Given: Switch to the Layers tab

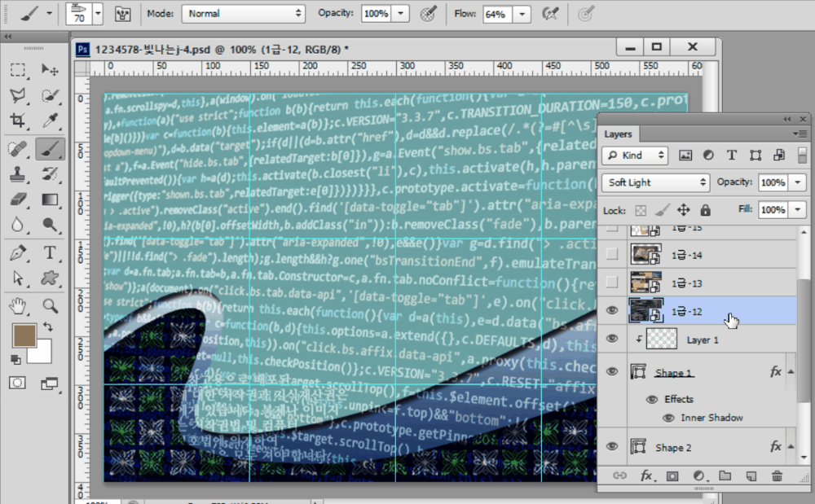Looking at the screenshot, I should [x=618, y=134].
